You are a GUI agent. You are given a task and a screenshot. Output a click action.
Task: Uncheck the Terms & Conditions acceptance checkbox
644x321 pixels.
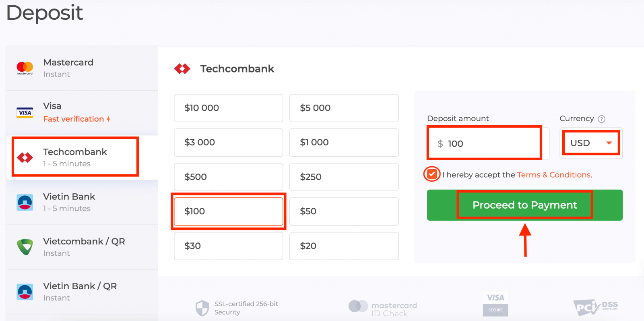point(432,174)
